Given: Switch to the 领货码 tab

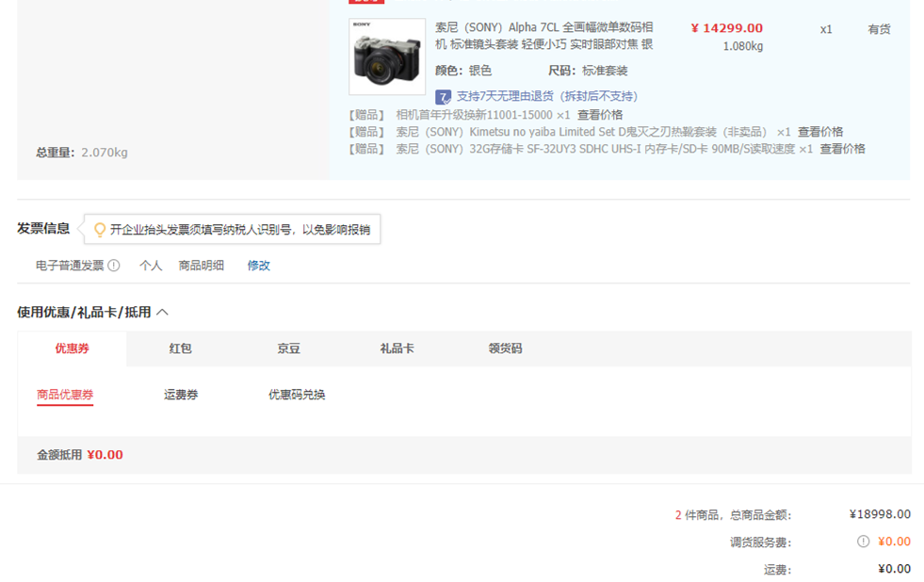Looking at the screenshot, I should pyautogui.click(x=505, y=348).
